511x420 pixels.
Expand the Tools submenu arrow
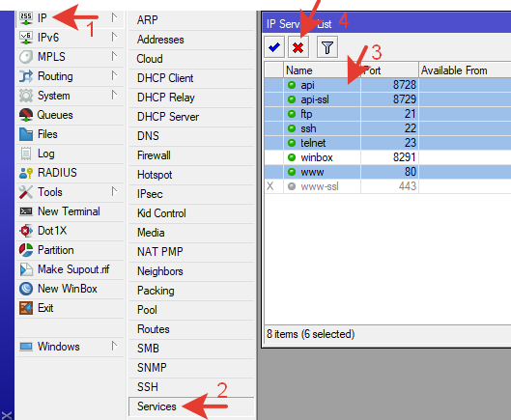pyautogui.click(x=114, y=191)
